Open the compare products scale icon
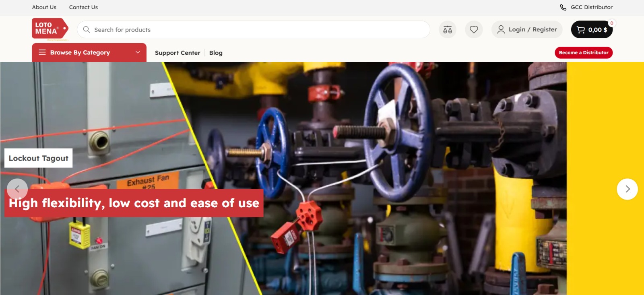Viewport: 644px width, 295px height. coord(448,29)
